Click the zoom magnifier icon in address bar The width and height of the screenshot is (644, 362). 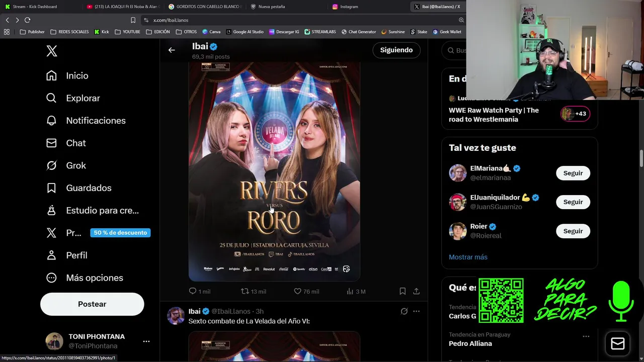tap(461, 20)
